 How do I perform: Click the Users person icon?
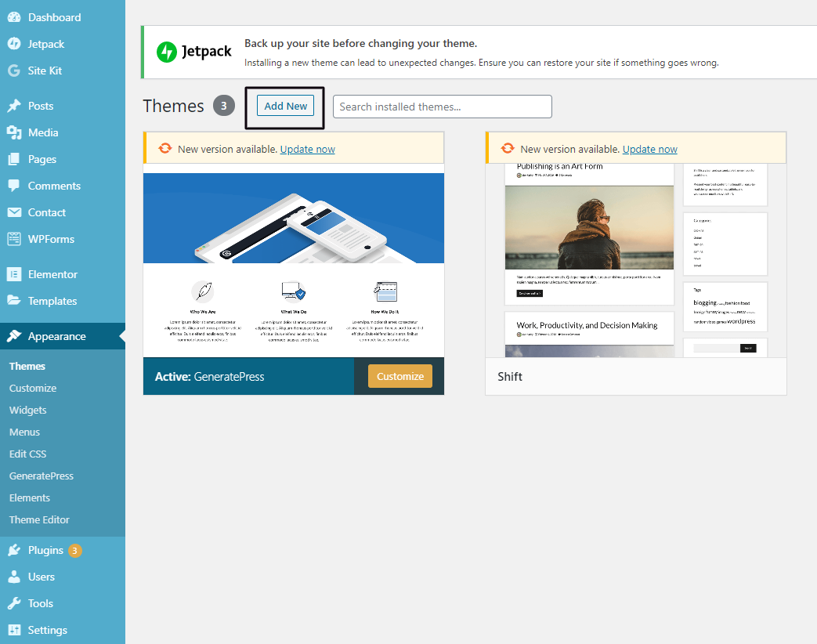(14, 577)
